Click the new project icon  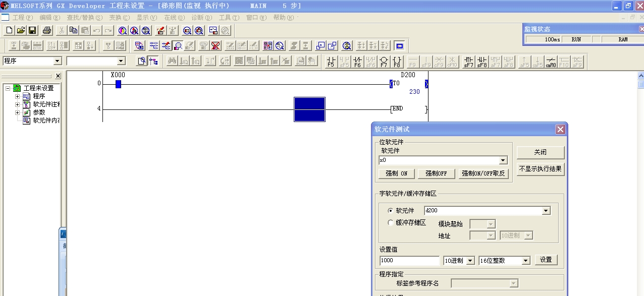click(9, 30)
